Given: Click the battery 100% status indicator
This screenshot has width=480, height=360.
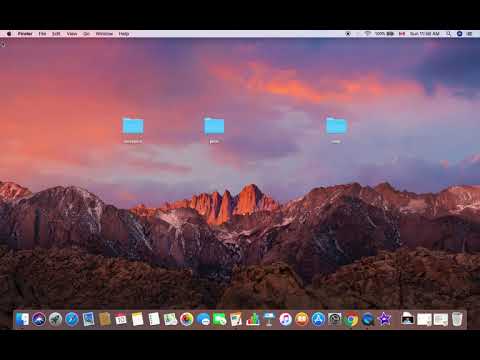Looking at the screenshot, I should click(x=384, y=34).
